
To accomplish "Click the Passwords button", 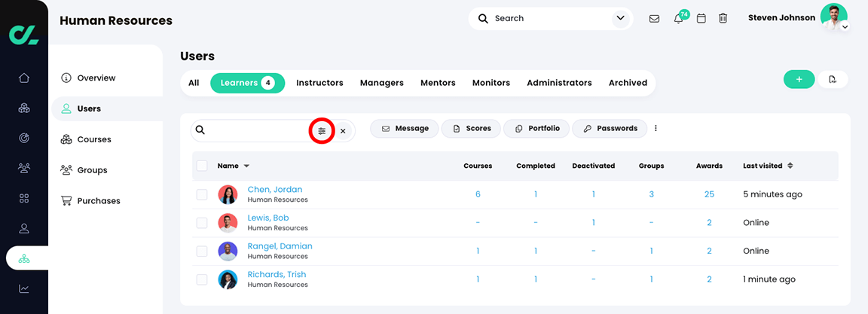I will (610, 128).
